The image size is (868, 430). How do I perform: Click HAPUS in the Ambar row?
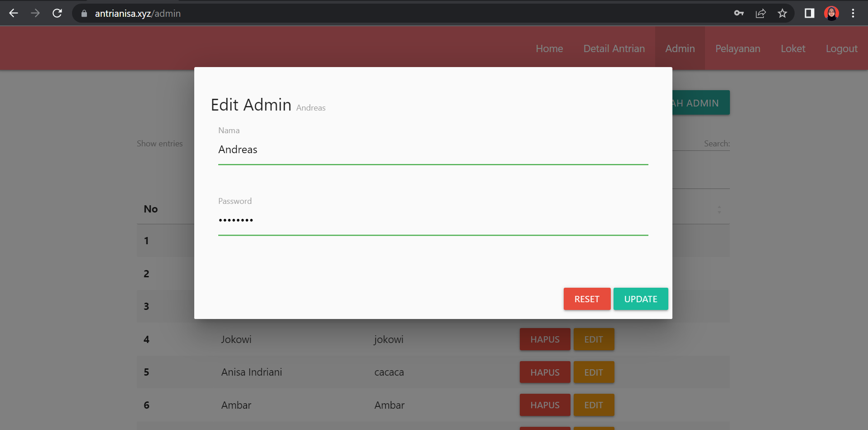tap(545, 405)
